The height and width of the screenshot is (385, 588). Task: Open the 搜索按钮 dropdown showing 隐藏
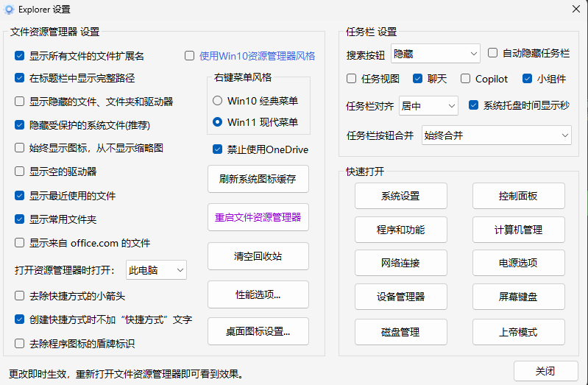[x=434, y=54]
